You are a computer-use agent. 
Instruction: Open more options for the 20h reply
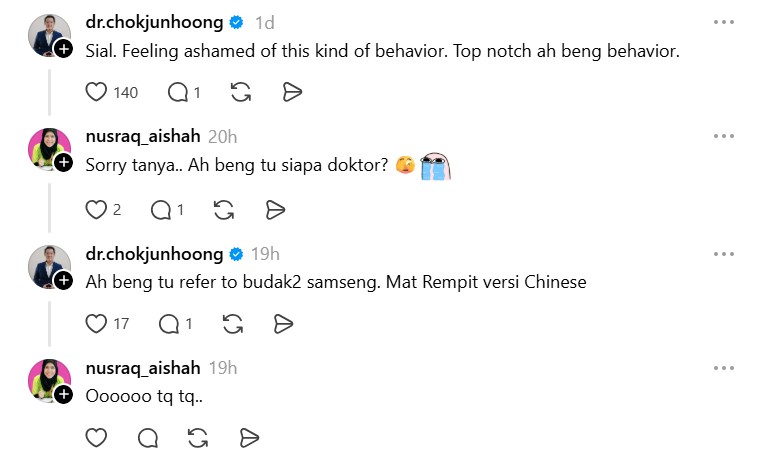pos(724,136)
